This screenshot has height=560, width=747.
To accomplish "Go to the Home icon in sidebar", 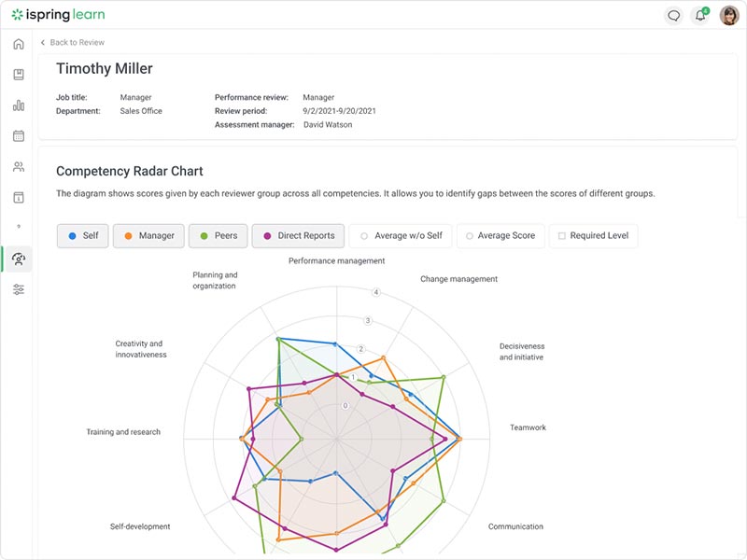I will click(18, 44).
